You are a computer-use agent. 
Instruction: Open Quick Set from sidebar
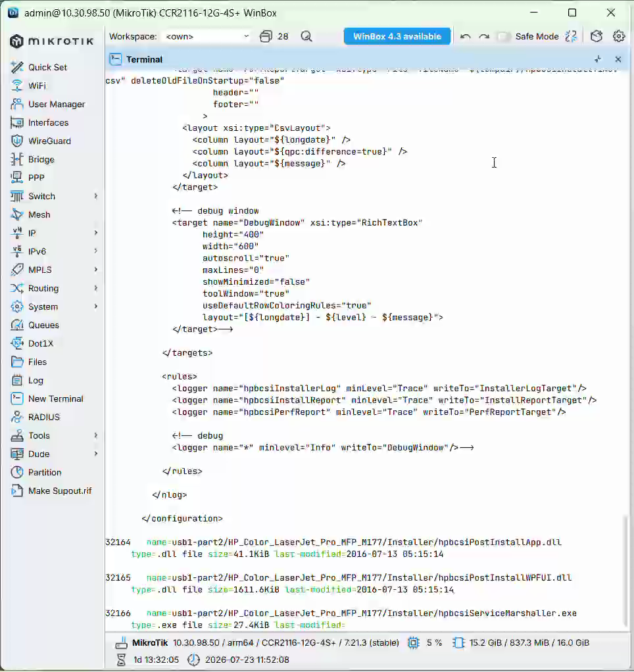pyautogui.click(x=47, y=67)
